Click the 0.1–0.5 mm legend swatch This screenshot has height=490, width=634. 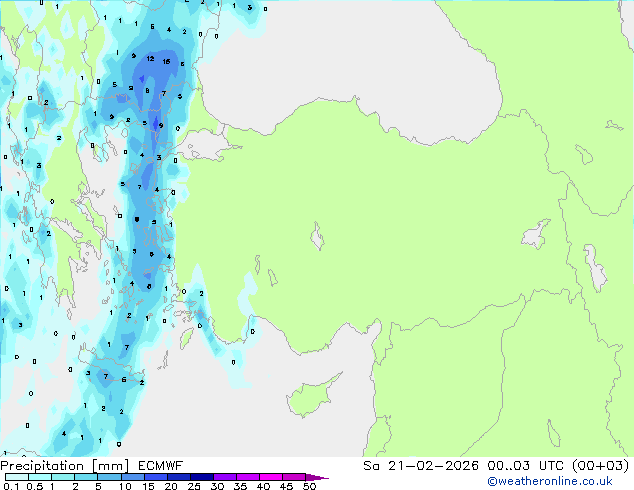[x=17, y=477]
